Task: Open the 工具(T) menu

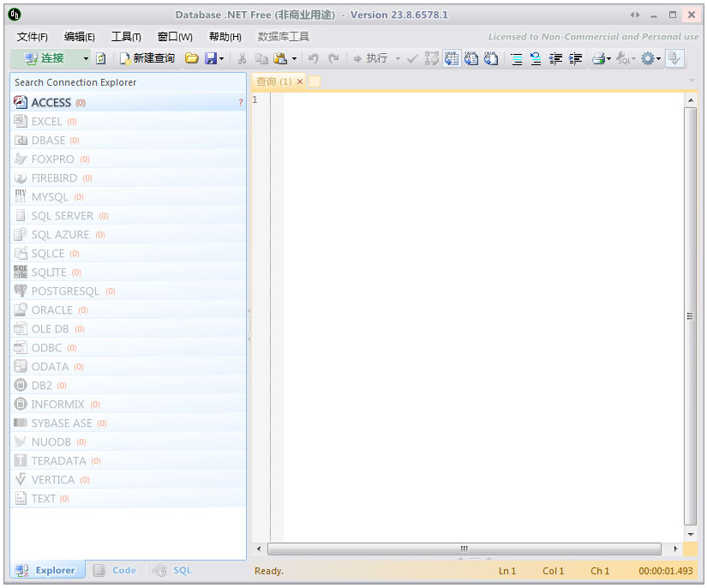Action: click(x=126, y=37)
